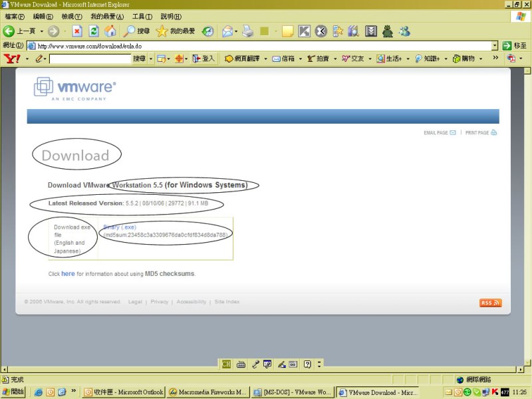Expand the Y! logo dropdown arrow

[27, 59]
